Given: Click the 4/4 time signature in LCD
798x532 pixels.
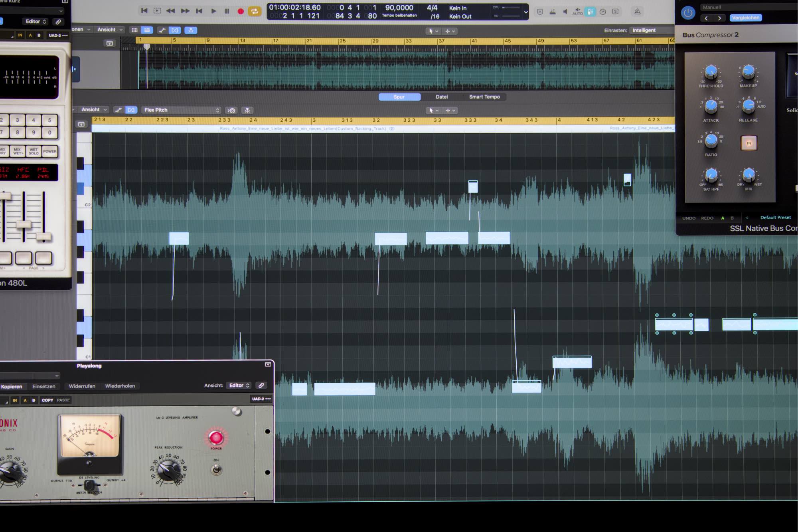Looking at the screenshot, I should pos(432,8).
